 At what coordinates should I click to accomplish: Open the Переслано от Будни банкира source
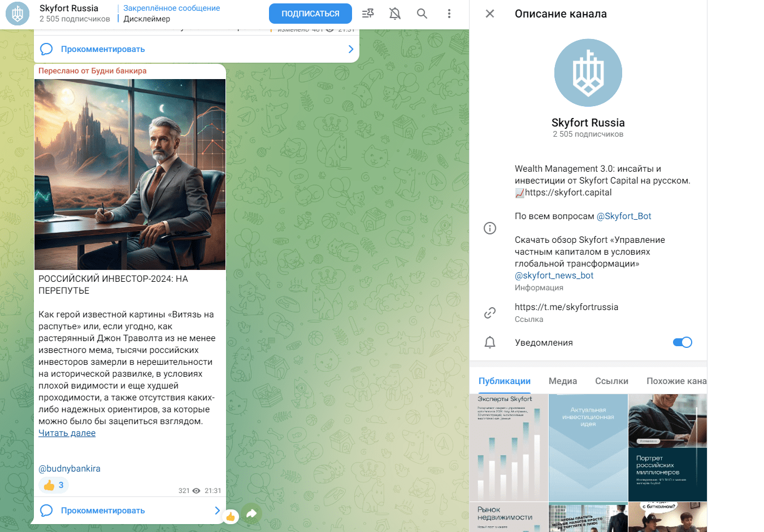[x=93, y=71]
